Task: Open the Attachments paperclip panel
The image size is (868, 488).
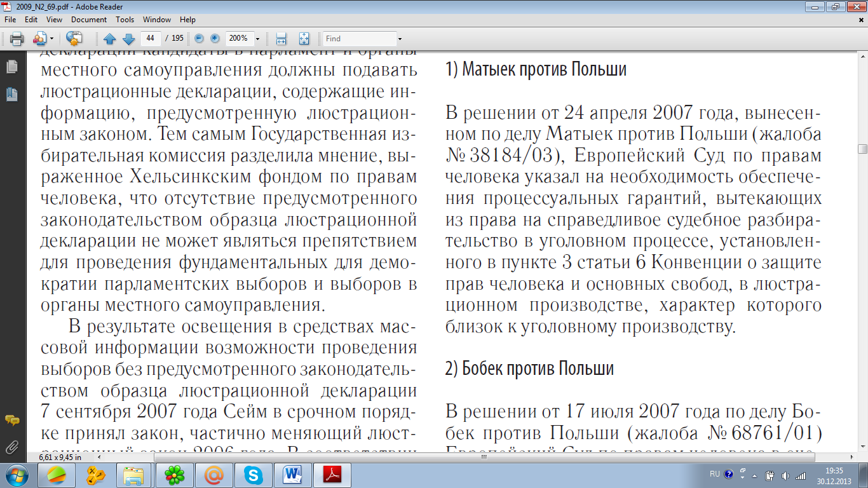Action: [11, 446]
